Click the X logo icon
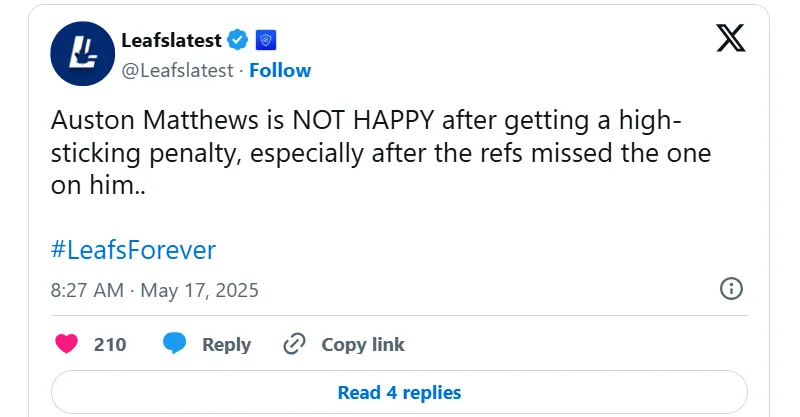This screenshot has height=417, width=800. coord(731,38)
